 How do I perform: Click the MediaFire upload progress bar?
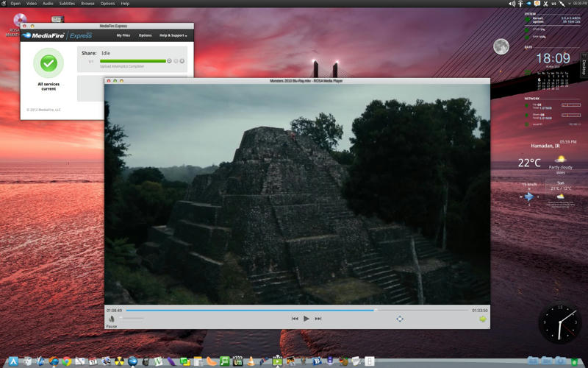click(x=133, y=61)
